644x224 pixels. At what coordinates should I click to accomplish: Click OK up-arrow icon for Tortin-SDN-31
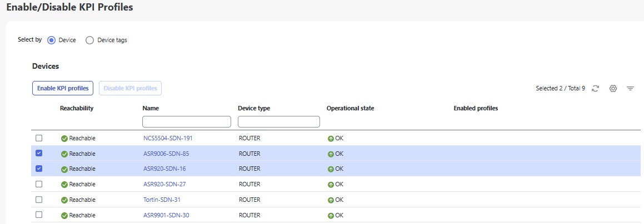(331, 200)
